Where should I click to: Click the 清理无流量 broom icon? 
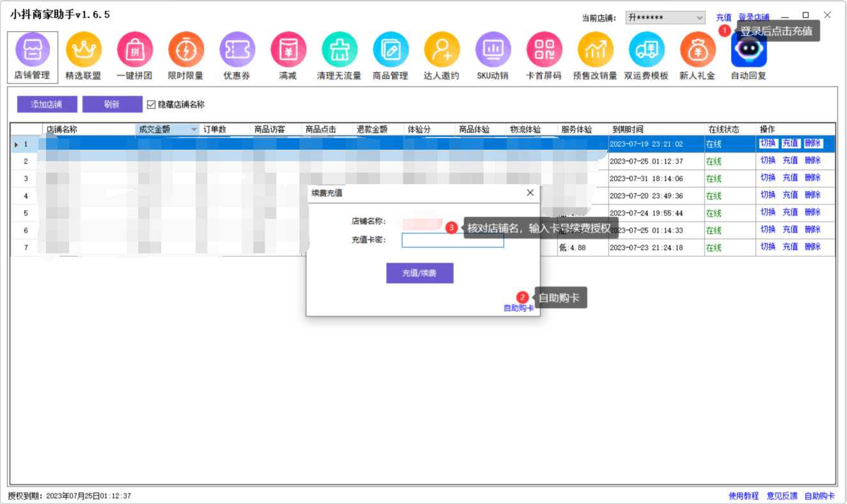pyautogui.click(x=339, y=50)
